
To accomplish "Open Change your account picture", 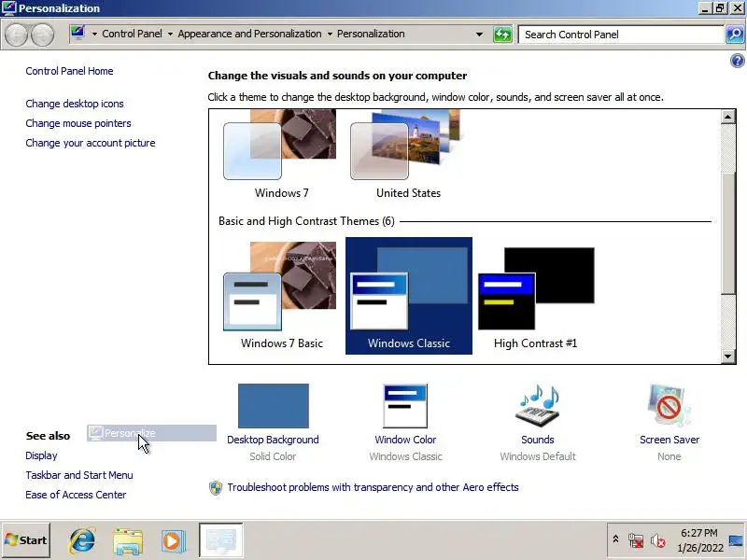I will [91, 143].
